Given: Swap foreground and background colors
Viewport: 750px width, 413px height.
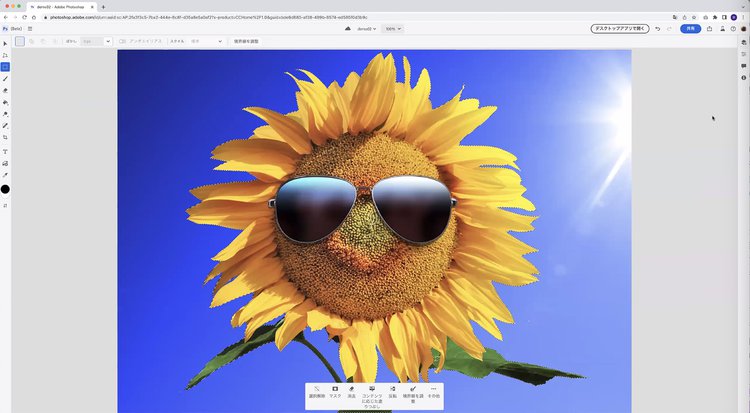Looking at the screenshot, I should (5, 205).
